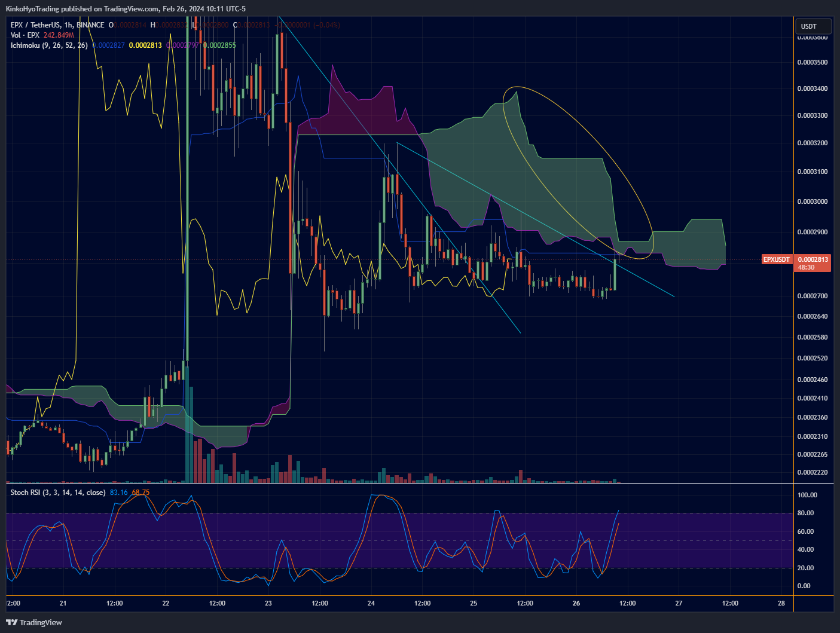Image resolution: width=840 pixels, height=633 pixels.
Task: Click the 242.849M volume value
Action: (x=59, y=35)
